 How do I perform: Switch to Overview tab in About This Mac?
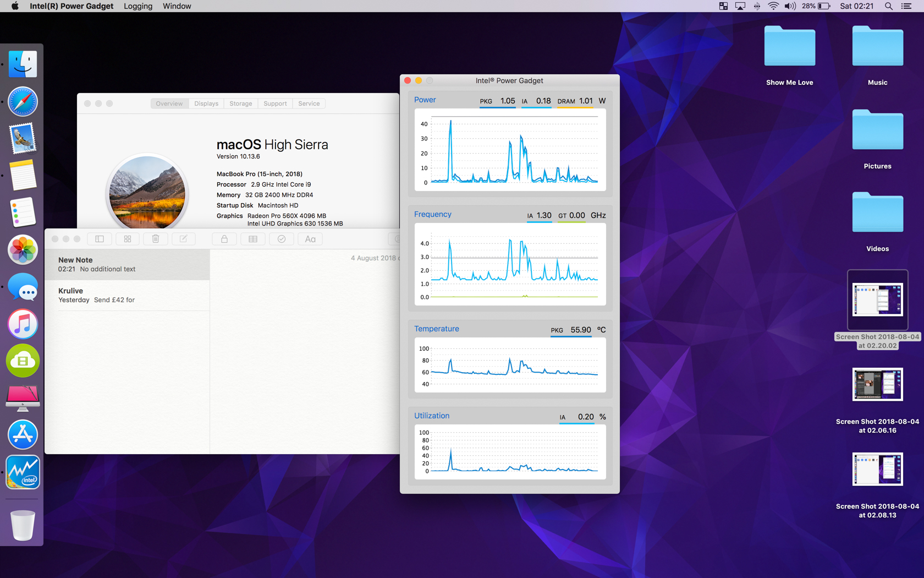169,103
